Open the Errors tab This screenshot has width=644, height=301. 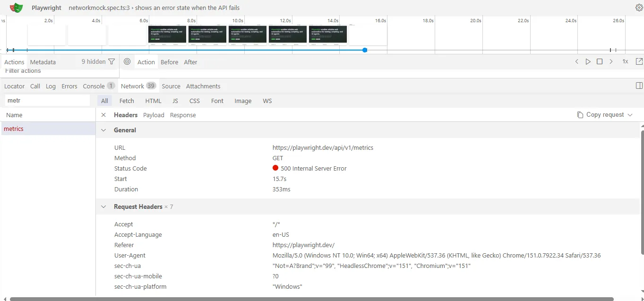click(x=69, y=86)
